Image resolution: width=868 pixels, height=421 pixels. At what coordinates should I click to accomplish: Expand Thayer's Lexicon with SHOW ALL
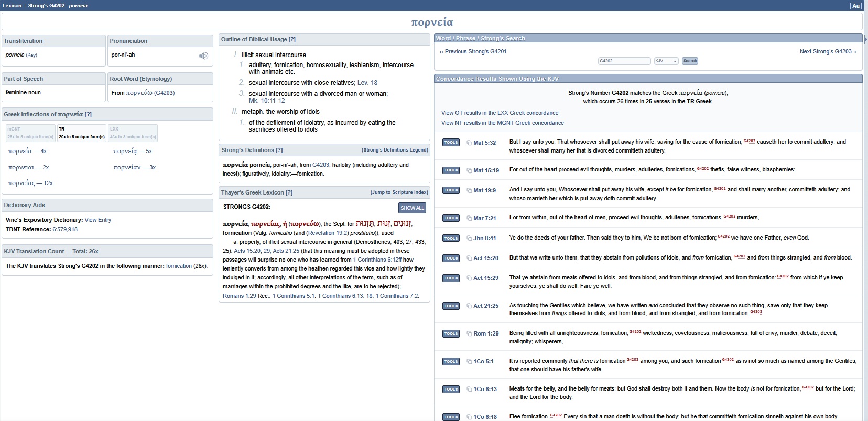[412, 208]
